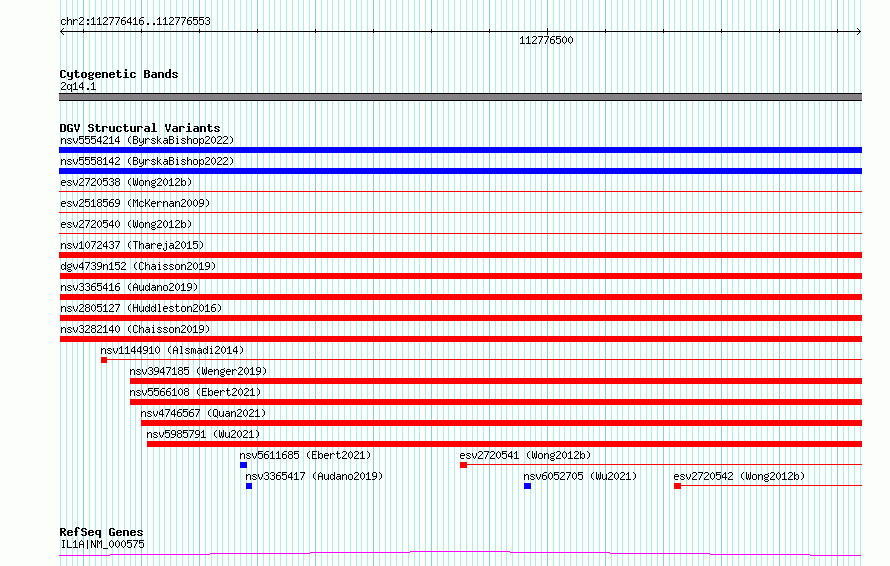The image size is (890, 566).
Task: Click the DGV Structural Variants track title
Action: 140,128
